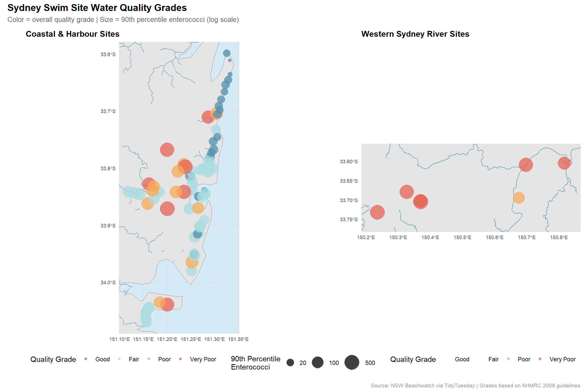Screen dimensions: 588x392
Task: Click the size-20 enterococci legend circle
Action: (290, 363)
